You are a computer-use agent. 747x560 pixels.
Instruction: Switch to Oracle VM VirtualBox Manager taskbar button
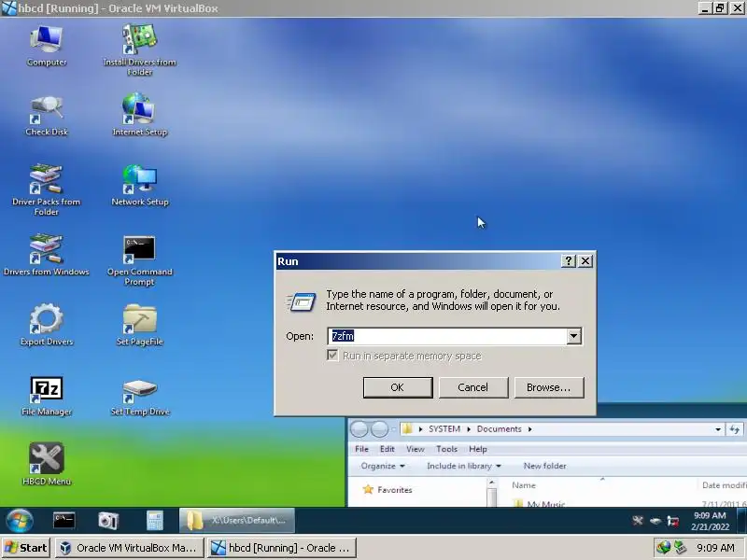tap(129, 548)
